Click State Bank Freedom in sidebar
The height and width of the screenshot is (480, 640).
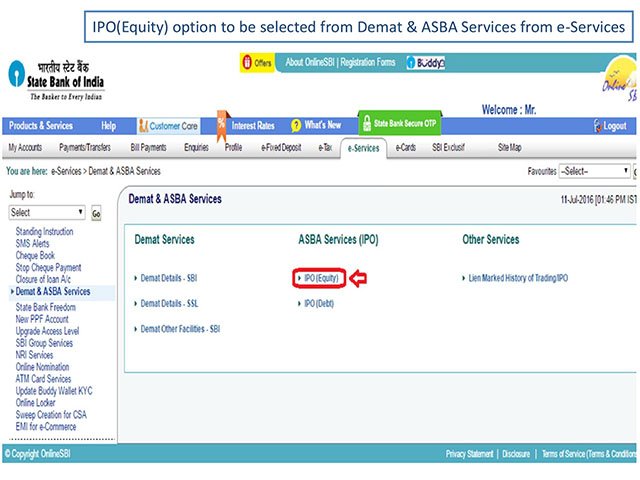point(45,307)
